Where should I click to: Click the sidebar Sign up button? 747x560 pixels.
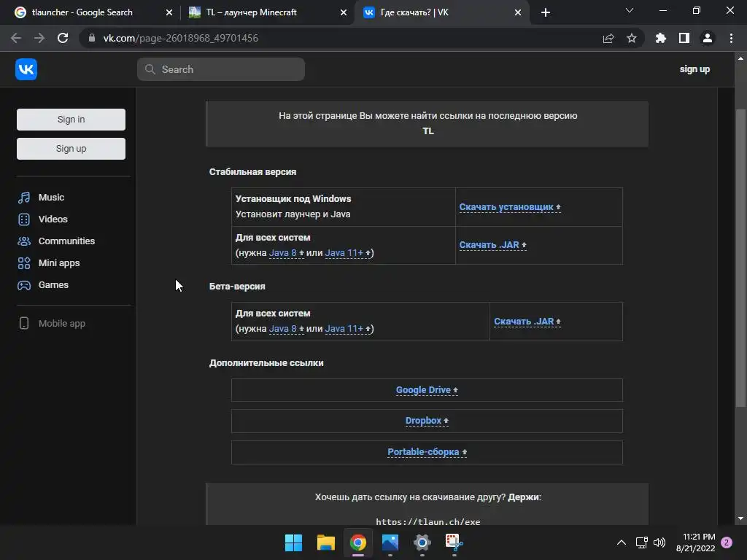coord(71,149)
